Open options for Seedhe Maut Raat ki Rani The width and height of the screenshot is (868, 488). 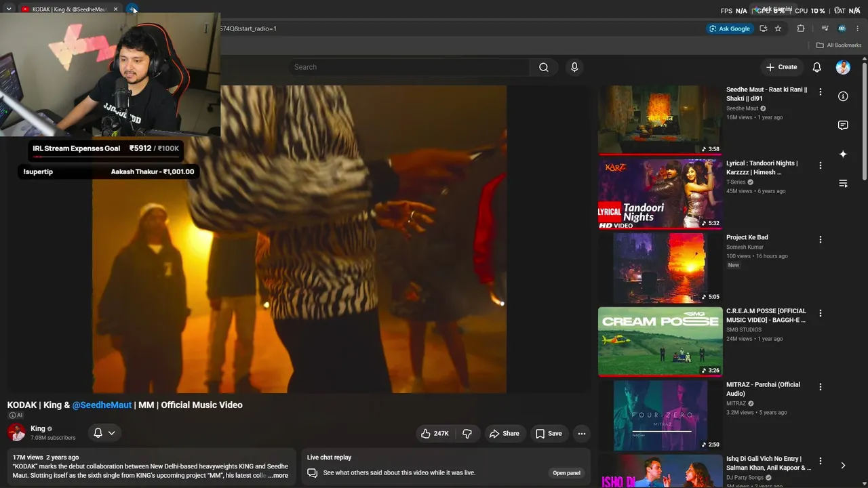coord(821,91)
